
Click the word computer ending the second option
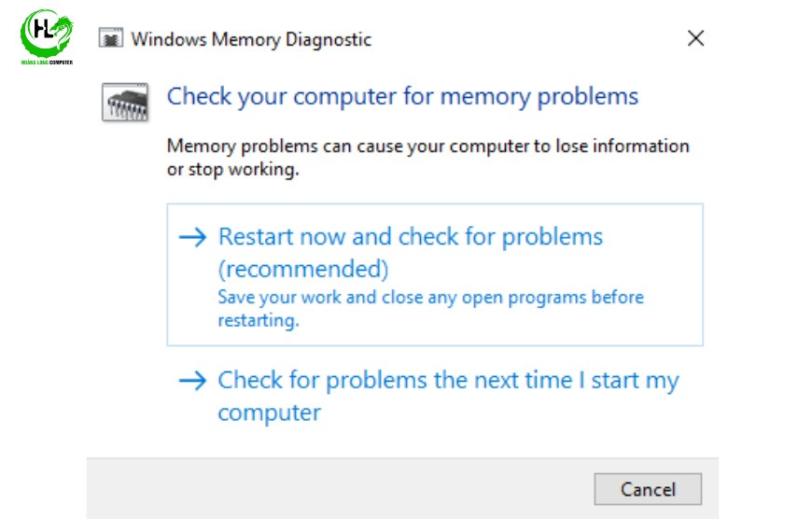[270, 413]
